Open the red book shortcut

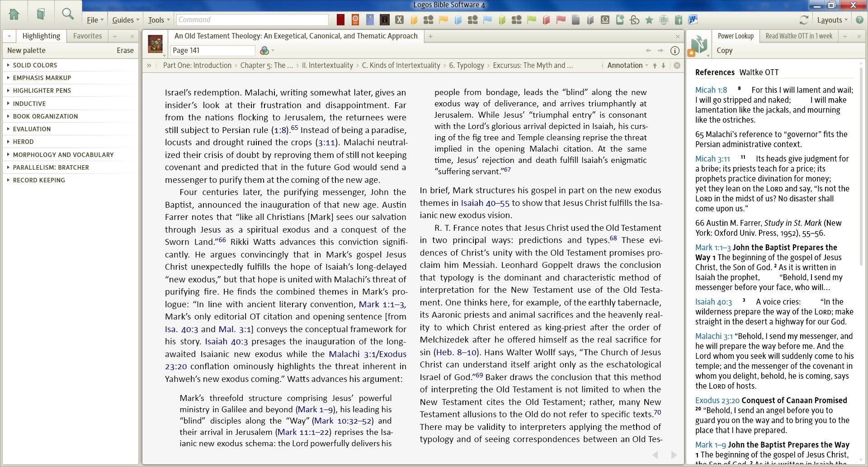pos(546,20)
